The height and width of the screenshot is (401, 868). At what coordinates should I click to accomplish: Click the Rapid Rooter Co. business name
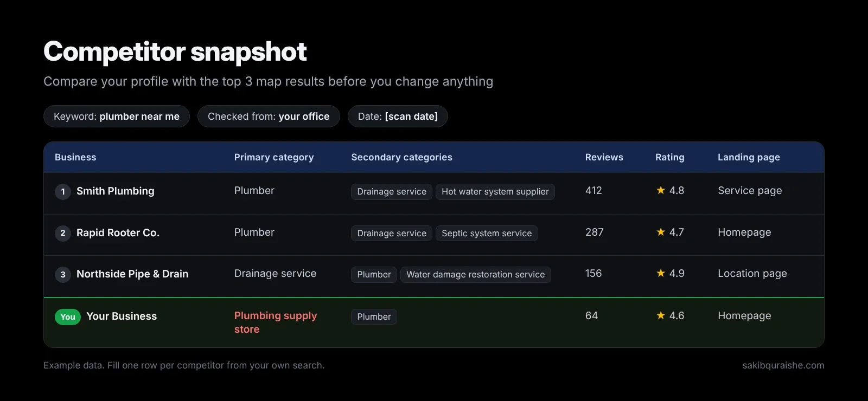118,232
